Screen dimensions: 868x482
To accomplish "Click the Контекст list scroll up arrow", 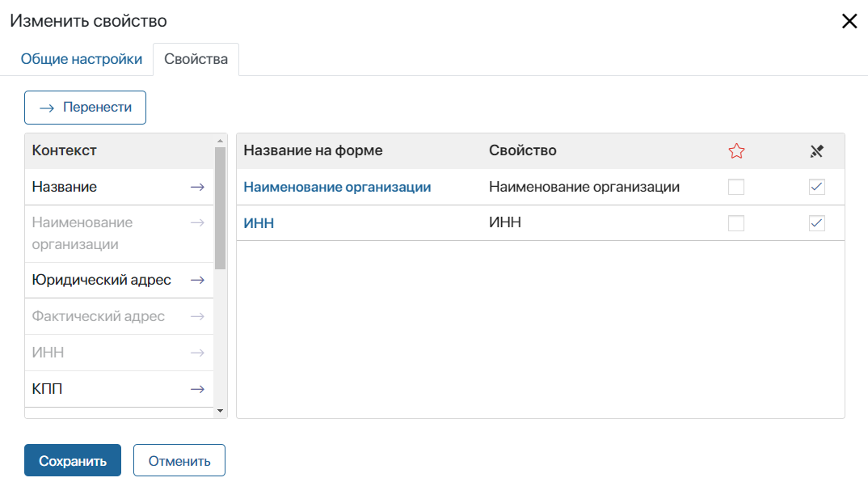I will pyautogui.click(x=221, y=141).
